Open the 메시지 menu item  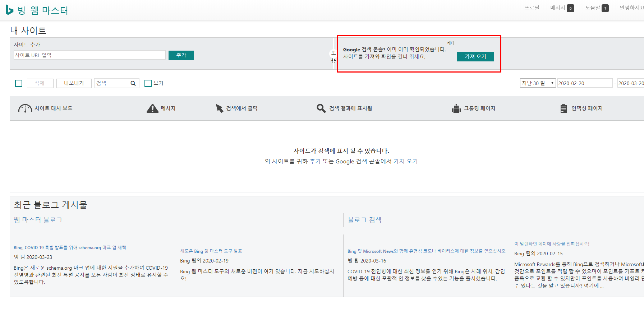pyautogui.click(x=558, y=8)
